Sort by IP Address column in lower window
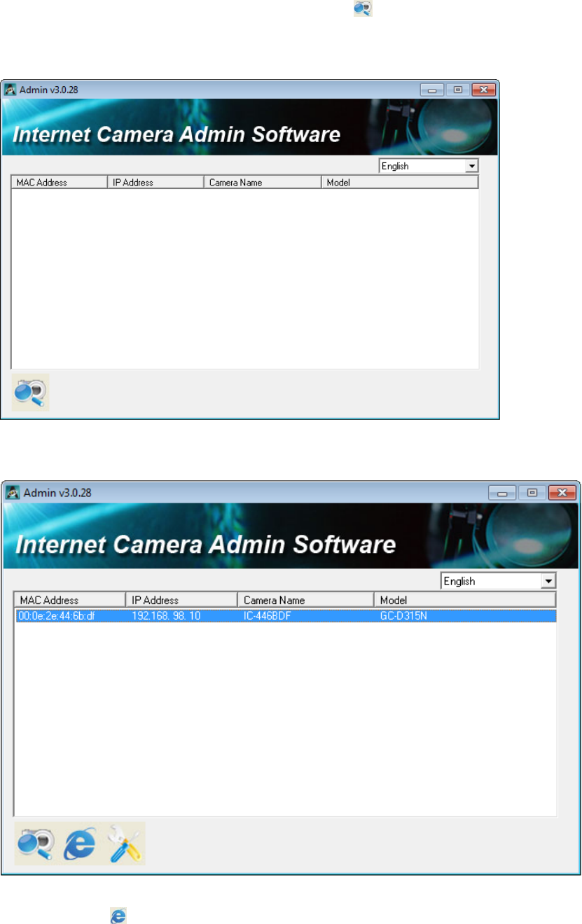The height and width of the screenshot is (924, 582). (x=181, y=600)
